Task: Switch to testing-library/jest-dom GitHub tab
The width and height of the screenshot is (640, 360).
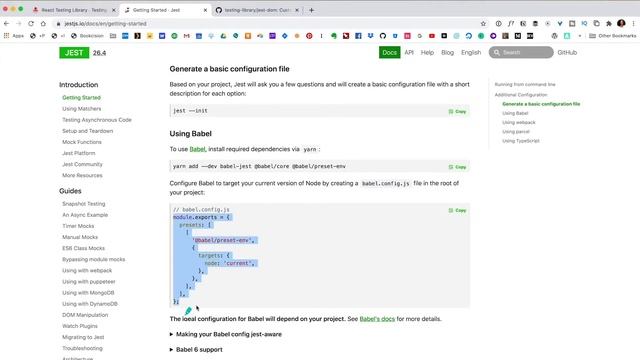Action: click(x=257, y=10)
